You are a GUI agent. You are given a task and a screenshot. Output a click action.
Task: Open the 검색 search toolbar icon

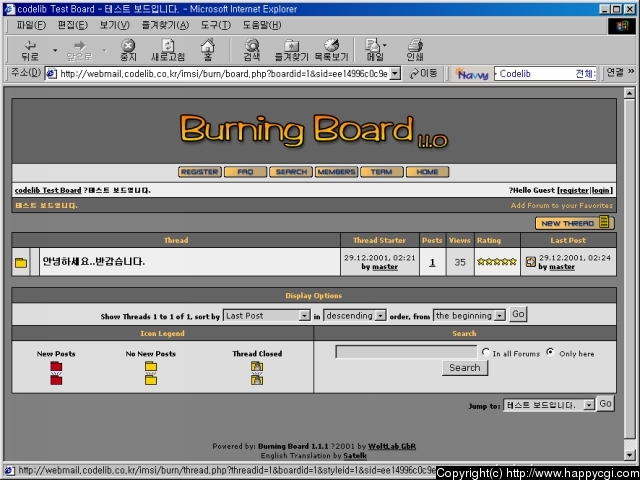tap(252, 51)
